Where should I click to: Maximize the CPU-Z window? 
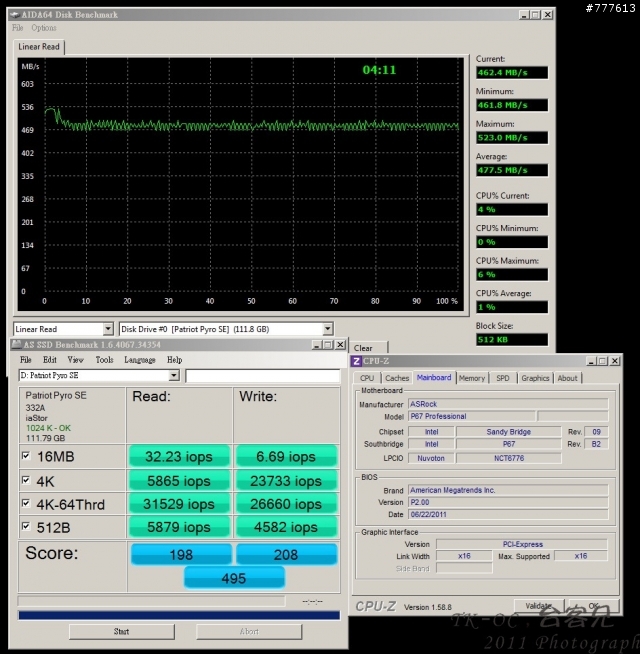pyautogui.click(x=603, y=361)
